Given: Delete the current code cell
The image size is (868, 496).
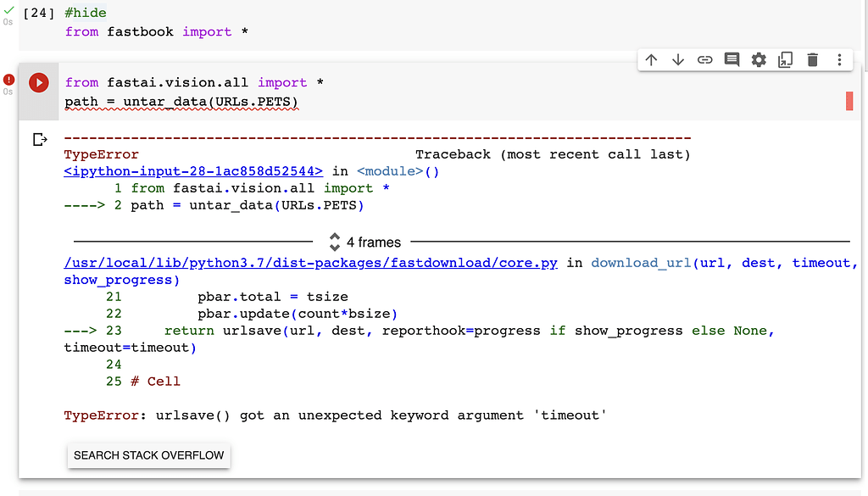Looking at the screenshot, I should pyautogui.click(x=813, y=59).
